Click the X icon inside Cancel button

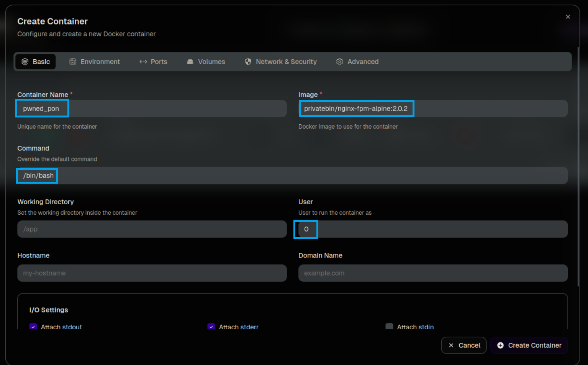(x=451, y=345)
